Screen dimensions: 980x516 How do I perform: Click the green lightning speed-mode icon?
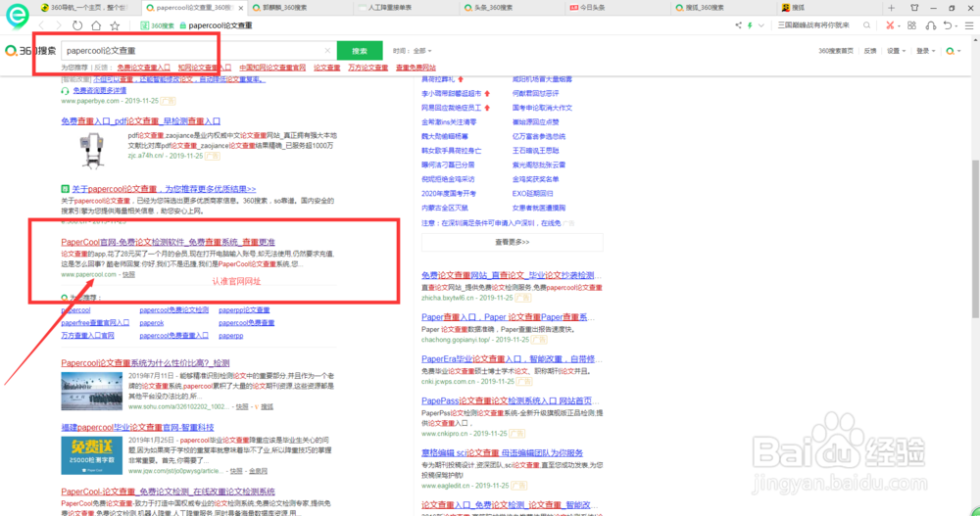point(750,25)
